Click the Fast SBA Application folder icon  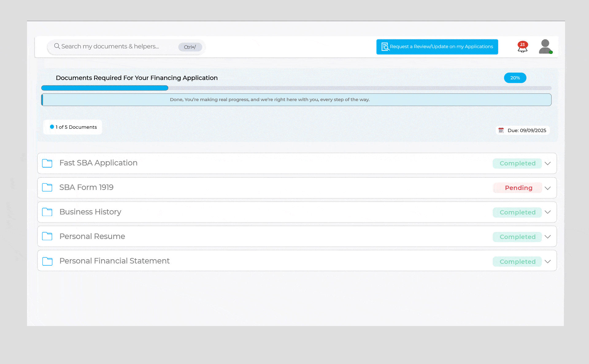click(x=47, y=163)
